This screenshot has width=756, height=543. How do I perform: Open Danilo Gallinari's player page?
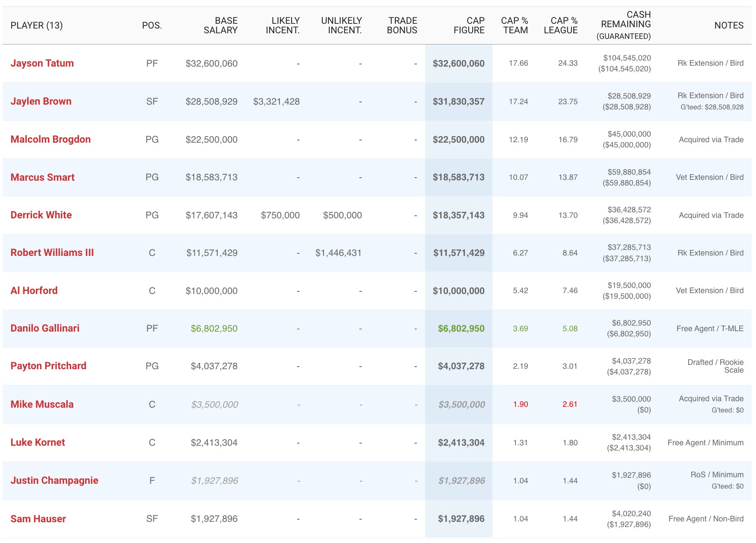[45, 328]
